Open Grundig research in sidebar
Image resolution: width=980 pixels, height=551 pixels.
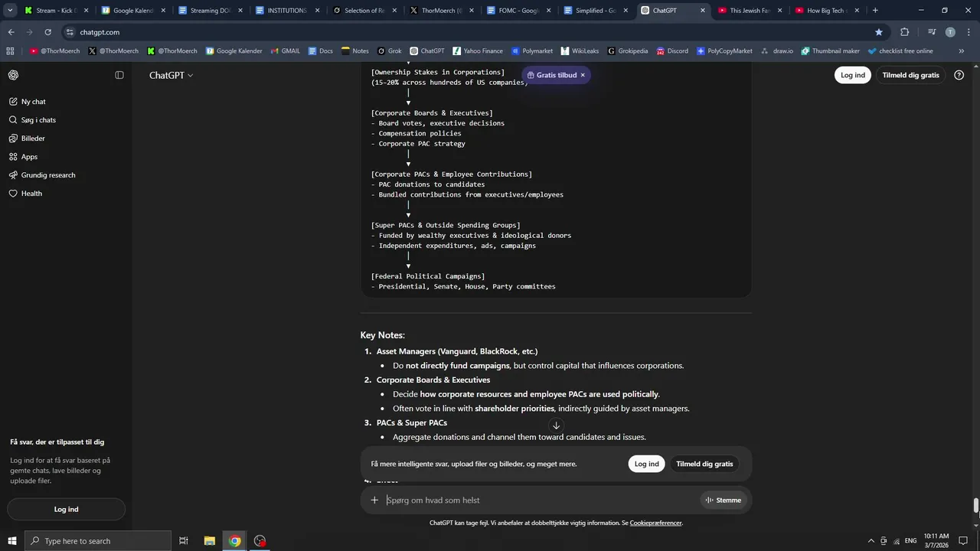pos(66,175)
